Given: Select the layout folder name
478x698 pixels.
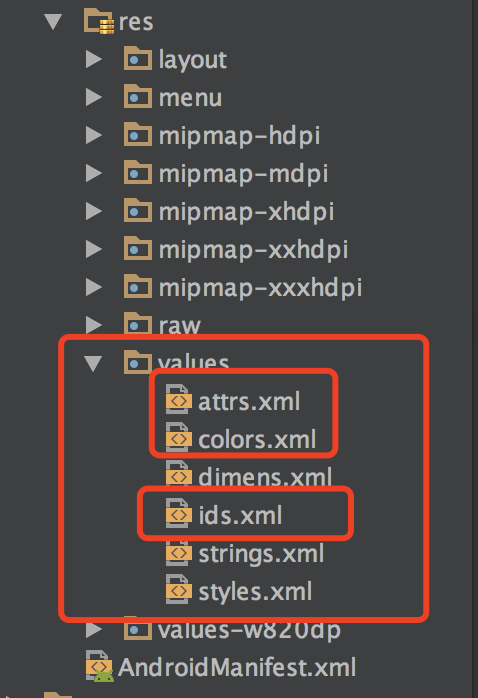Looking at the screenshot, I should pyautogui.click(x=193, y=60).
